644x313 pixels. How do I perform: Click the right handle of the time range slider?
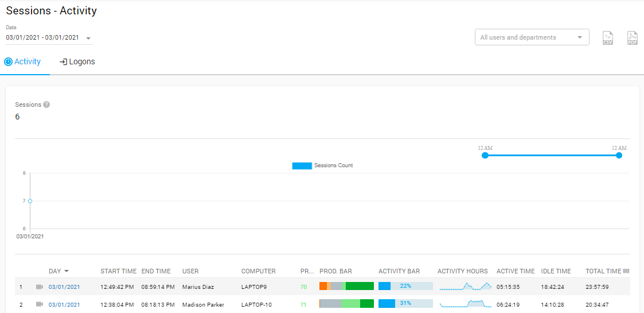click(619, 155)
